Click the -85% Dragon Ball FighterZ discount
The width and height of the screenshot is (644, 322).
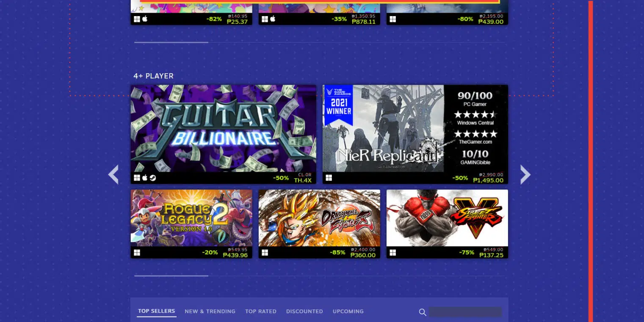(x=337, y=253)
